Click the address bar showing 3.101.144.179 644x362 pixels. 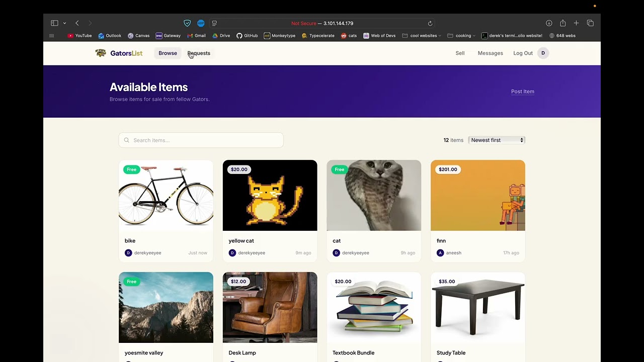click(322, 23)
